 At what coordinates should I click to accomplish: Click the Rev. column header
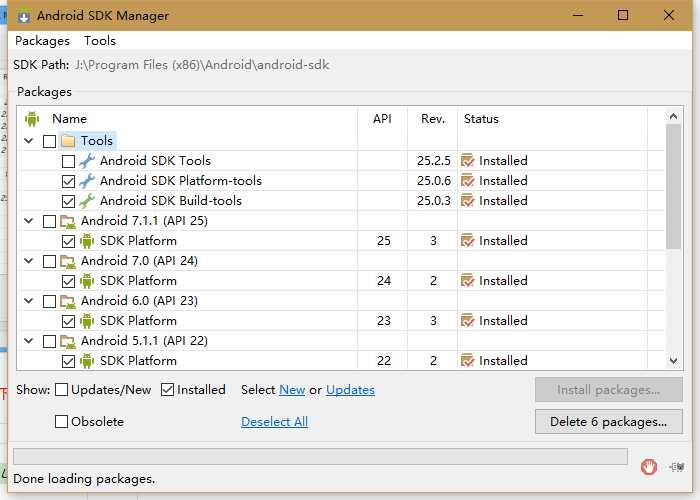(433, 119)
